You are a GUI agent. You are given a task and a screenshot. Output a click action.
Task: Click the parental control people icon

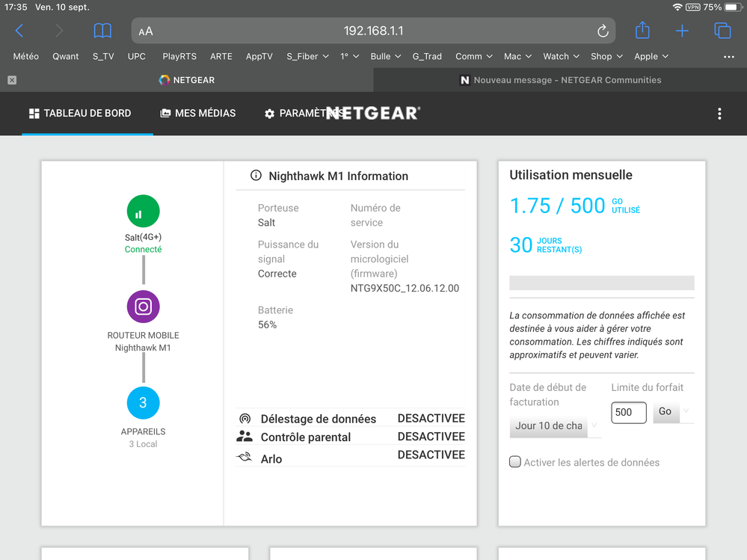245,436
